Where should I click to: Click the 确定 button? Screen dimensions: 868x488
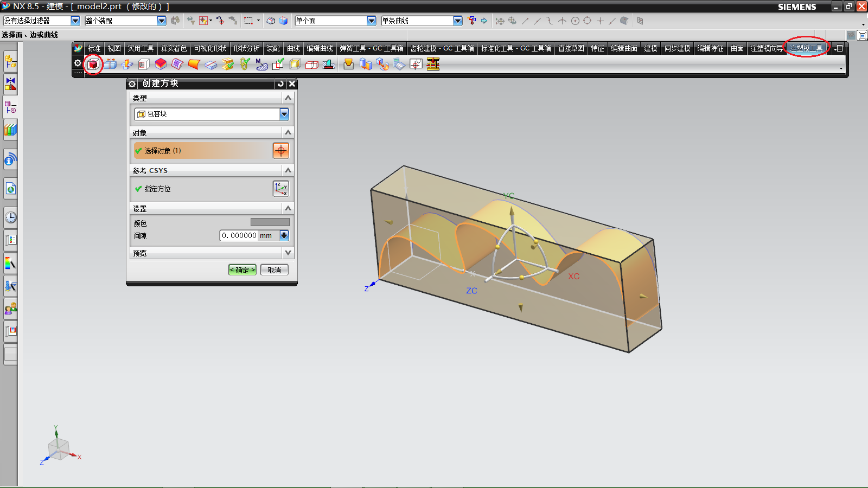coord(242,270)
